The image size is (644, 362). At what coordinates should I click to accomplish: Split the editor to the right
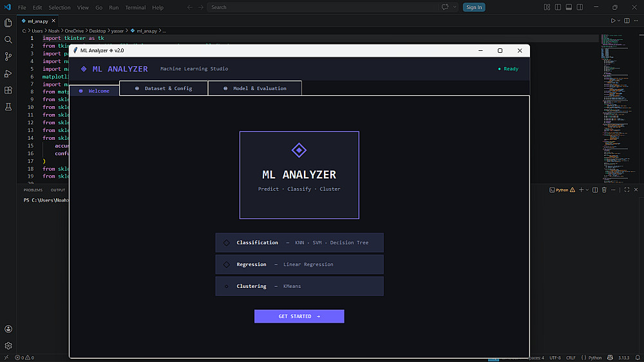[627, 21]
